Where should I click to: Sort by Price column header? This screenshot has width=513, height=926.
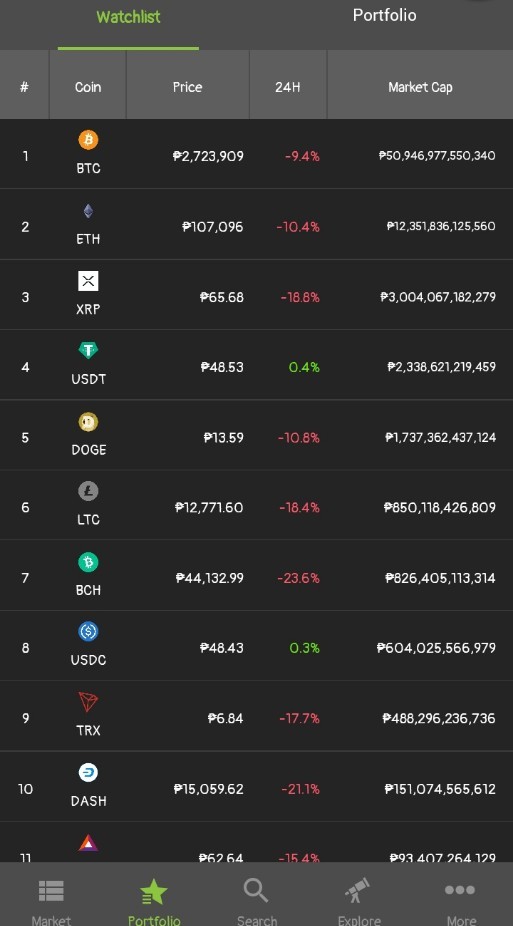tap(188, 87)
